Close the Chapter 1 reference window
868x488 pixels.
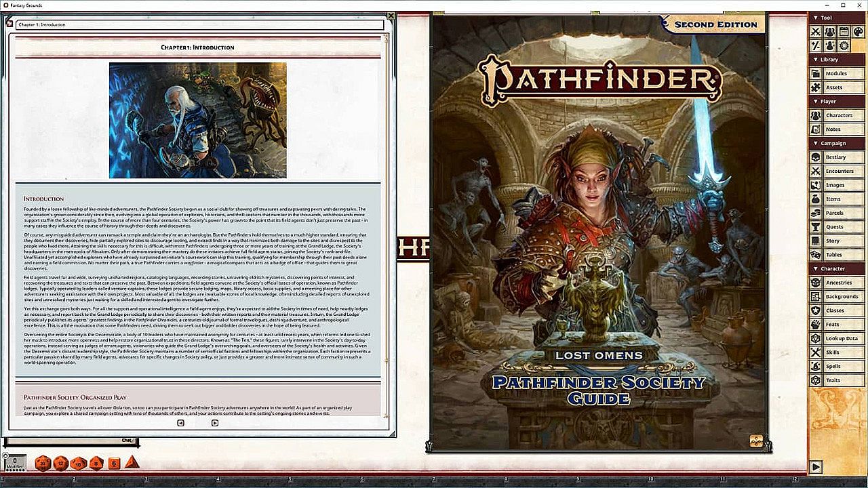click(391, 16)
